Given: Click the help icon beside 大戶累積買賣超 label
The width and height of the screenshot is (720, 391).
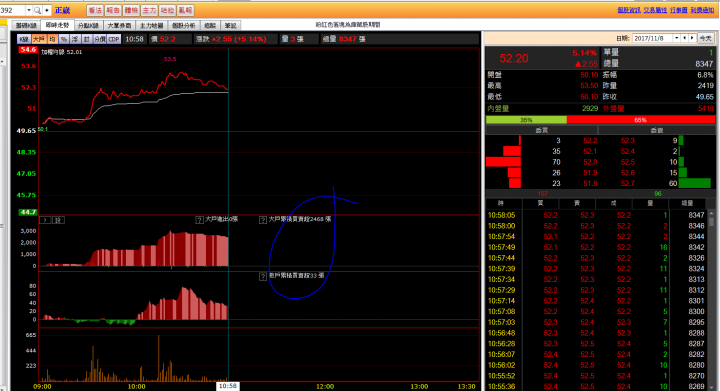Looking at the screenshot, I should 263,220.
